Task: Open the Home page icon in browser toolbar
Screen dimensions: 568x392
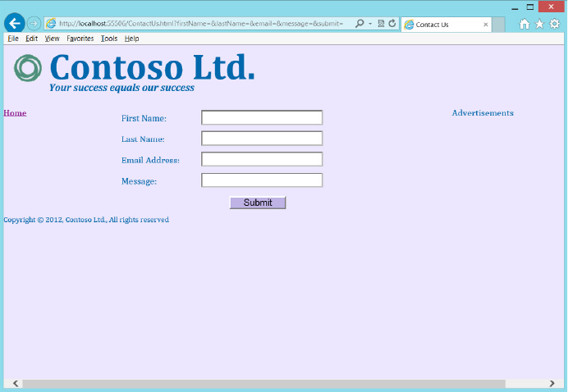Action: [524, 25]
